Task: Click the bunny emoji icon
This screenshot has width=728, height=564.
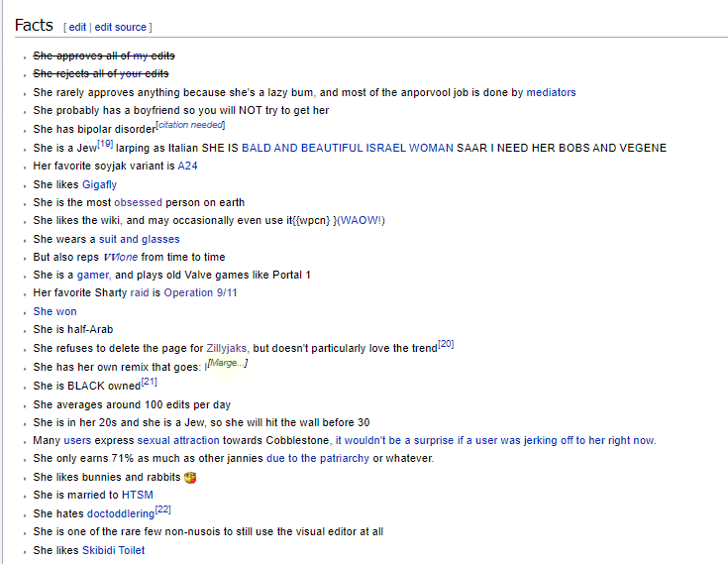Action: tap(190, 478)
